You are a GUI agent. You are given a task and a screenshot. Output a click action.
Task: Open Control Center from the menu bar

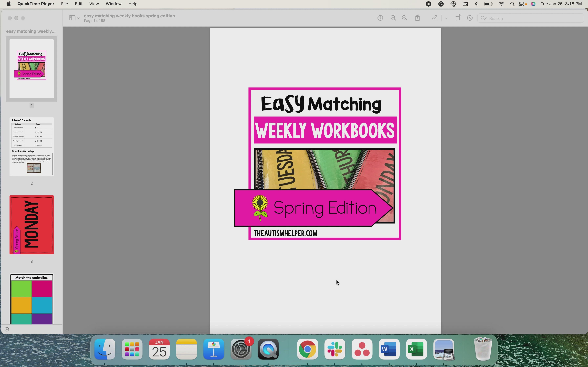click(x=521, y=4)
